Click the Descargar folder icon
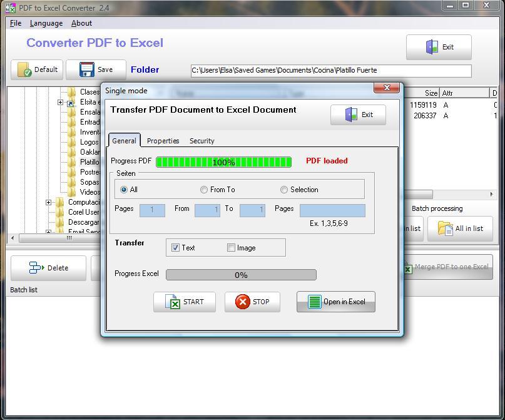 click(x=60, y=222)
